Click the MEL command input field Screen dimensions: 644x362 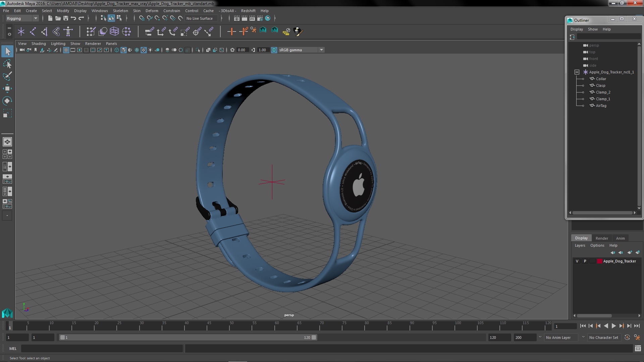[x=102, y=349]
